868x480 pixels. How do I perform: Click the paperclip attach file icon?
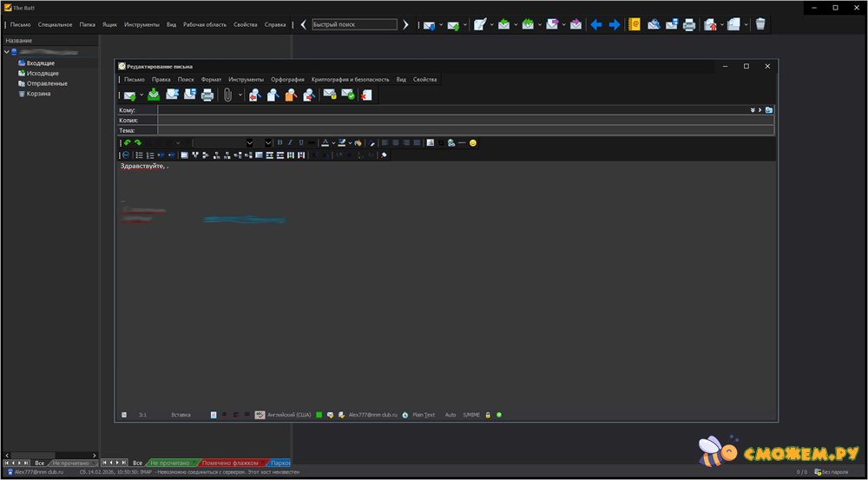[x=227, y=95]
